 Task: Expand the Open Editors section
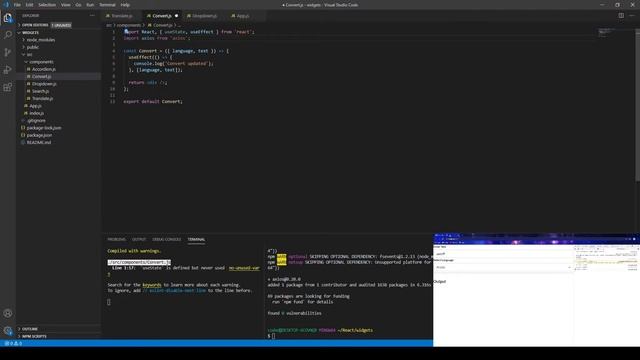[35, 25]
